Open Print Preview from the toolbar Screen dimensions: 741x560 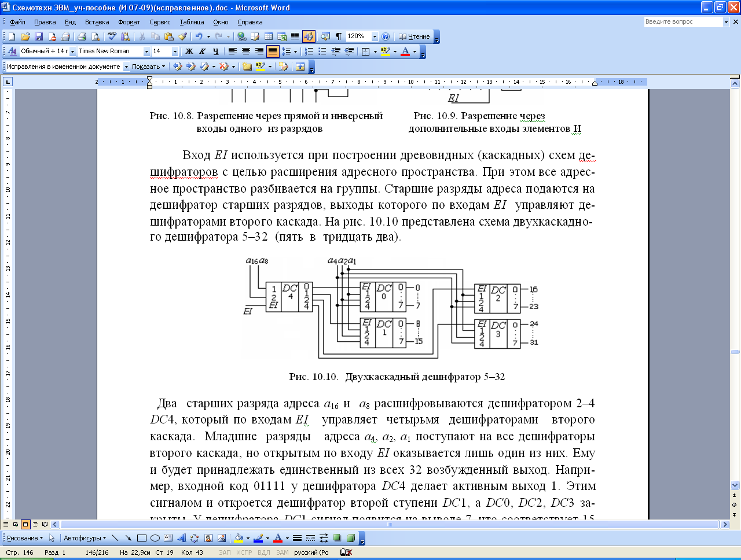tap(96, 36)
